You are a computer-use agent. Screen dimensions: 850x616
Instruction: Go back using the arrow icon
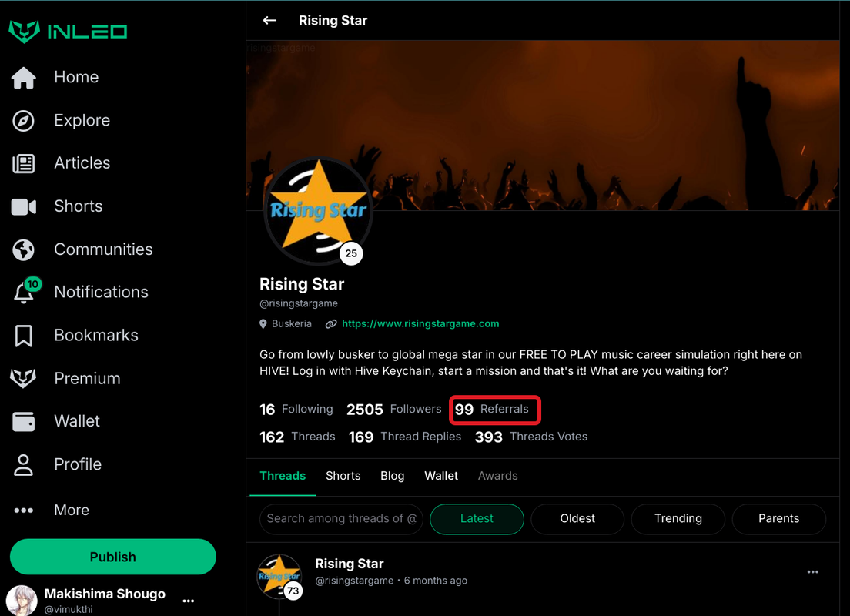click(269, 21)
